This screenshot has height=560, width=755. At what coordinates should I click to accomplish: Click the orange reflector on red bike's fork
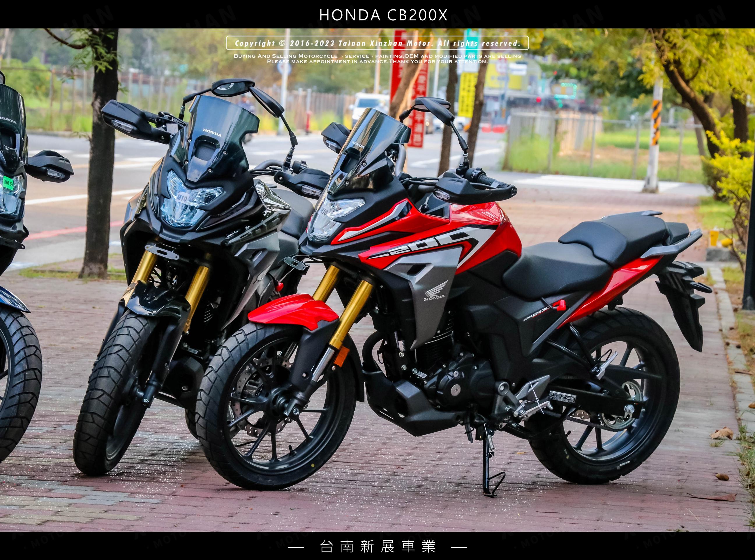tap(341, 356)
